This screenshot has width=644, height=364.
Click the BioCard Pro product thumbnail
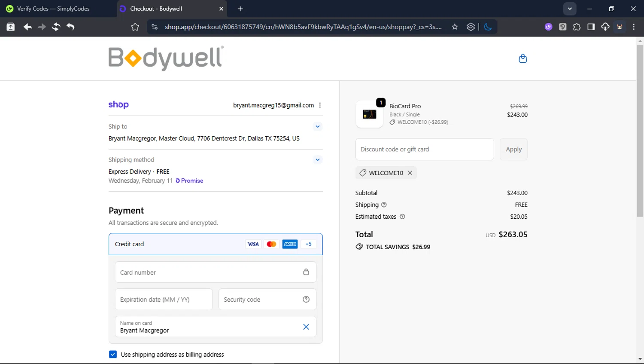click(x=369, y=114)
